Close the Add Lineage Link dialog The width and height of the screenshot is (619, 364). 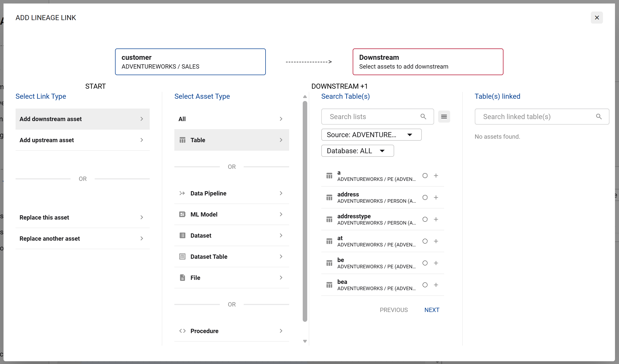pos(597,18)
